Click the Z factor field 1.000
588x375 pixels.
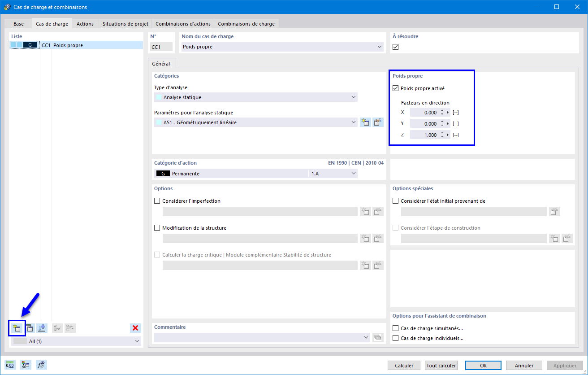(x=424, y=135)
